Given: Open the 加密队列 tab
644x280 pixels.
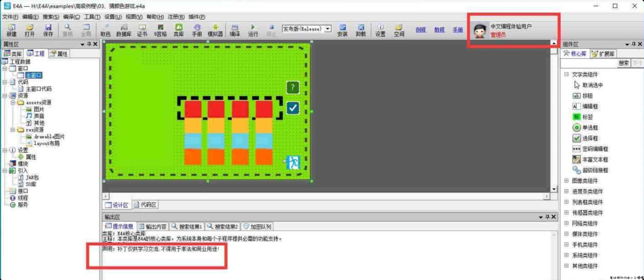Looking at the screenshot, I should point(258,227).
